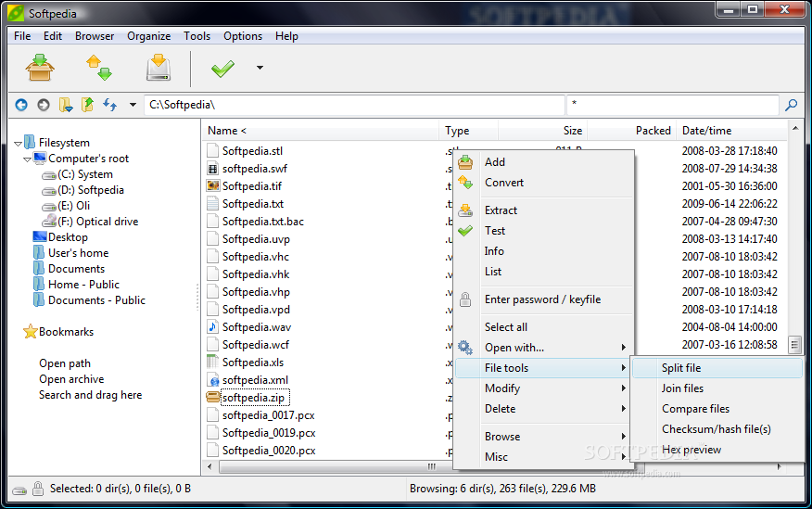Open User's home in the tree

78,253
